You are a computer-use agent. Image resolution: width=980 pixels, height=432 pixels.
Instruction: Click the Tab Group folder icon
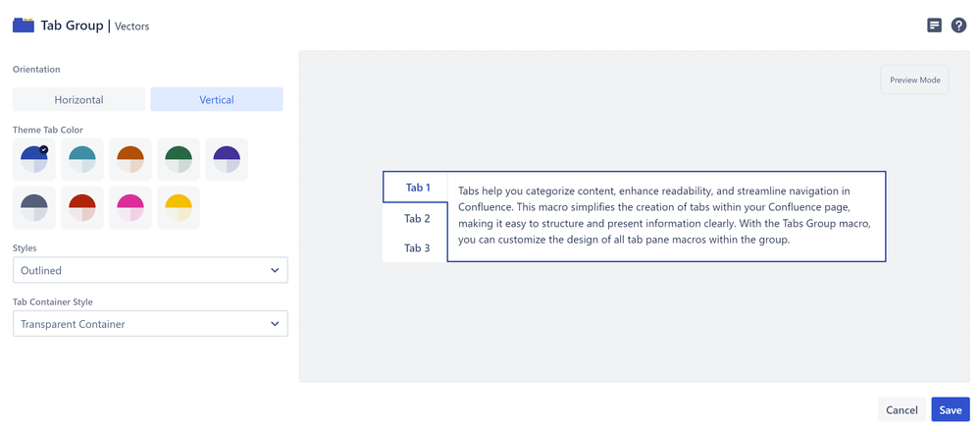(23, 26)
